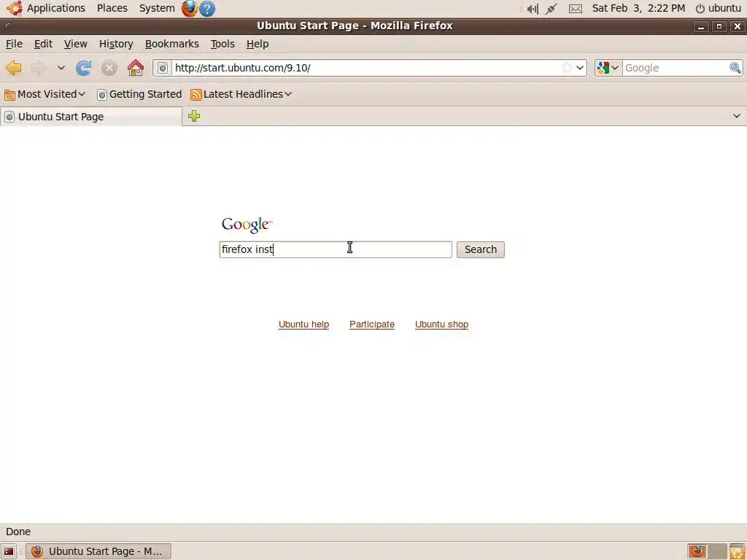Open the View menu
The width and height of the screenshot is (747, 560).
pyautogui.click(x=75, y=44)
